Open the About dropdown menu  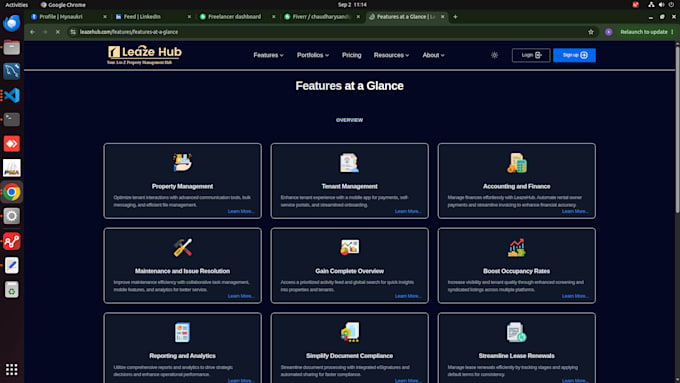coord(433,55)
